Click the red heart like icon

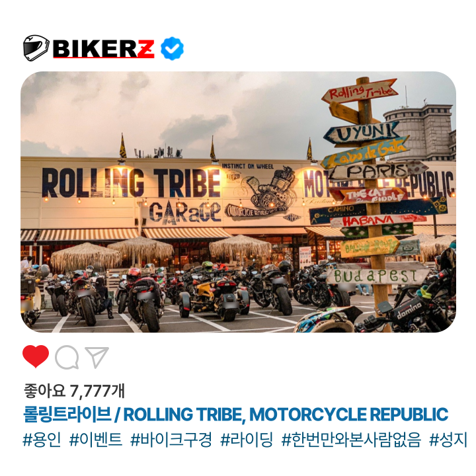click(36, 356)
